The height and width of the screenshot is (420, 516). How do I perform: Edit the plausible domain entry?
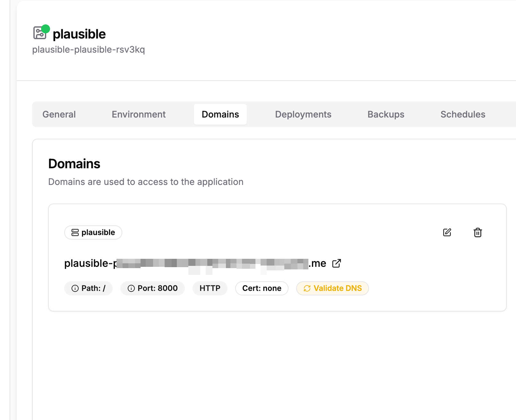pos(447,232)
